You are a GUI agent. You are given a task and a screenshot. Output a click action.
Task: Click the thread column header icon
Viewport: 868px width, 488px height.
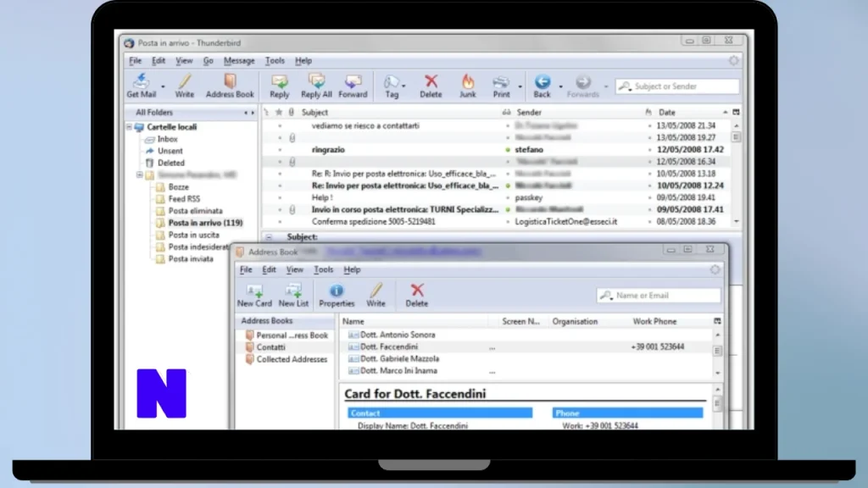coord(266,113)
